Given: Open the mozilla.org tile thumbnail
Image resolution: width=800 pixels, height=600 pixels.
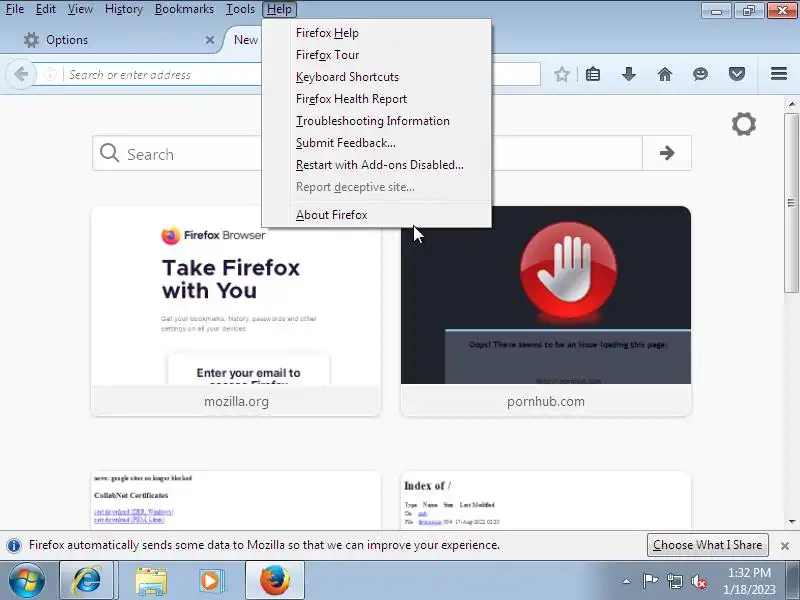Looking at the screenshot, I should click(236, 295).
